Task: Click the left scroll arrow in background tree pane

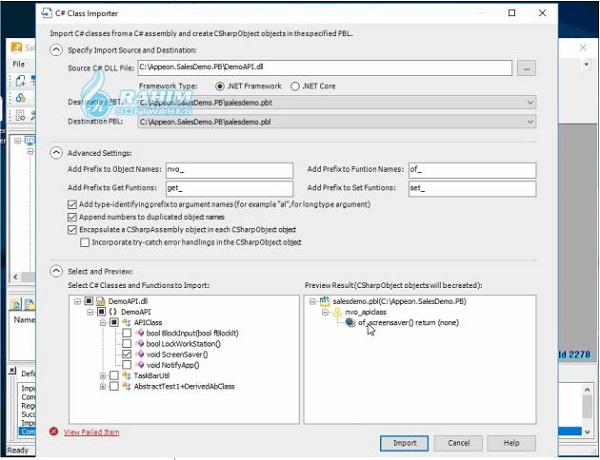Action: pyautogui.click(x=15, y=277)
